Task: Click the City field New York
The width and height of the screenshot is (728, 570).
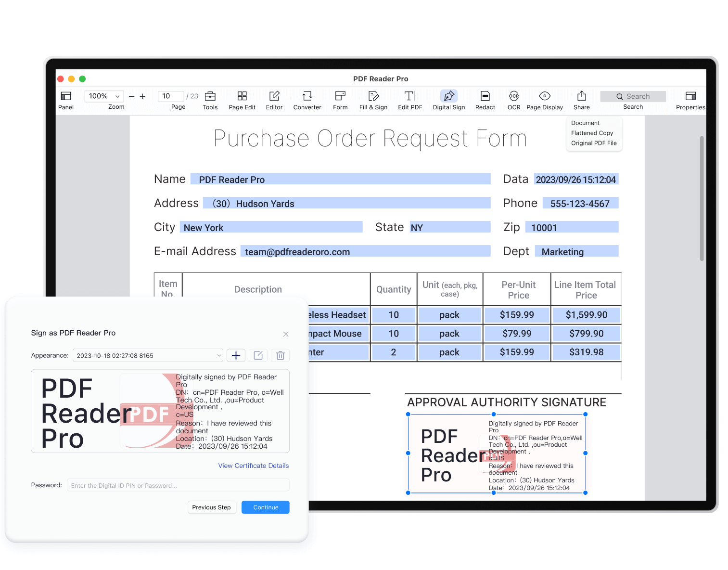Action: [271, 227]
